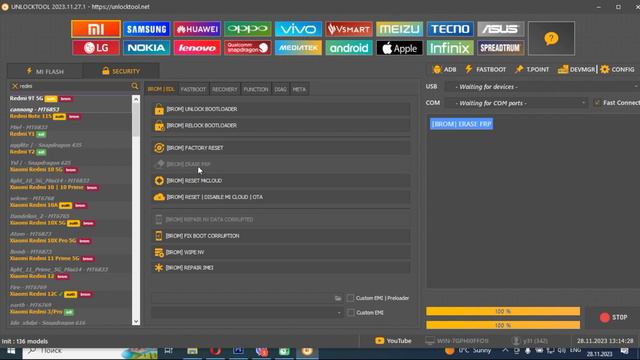Open the T.POINT tool
The image size is (640, 360).
[x=532, y=69]
